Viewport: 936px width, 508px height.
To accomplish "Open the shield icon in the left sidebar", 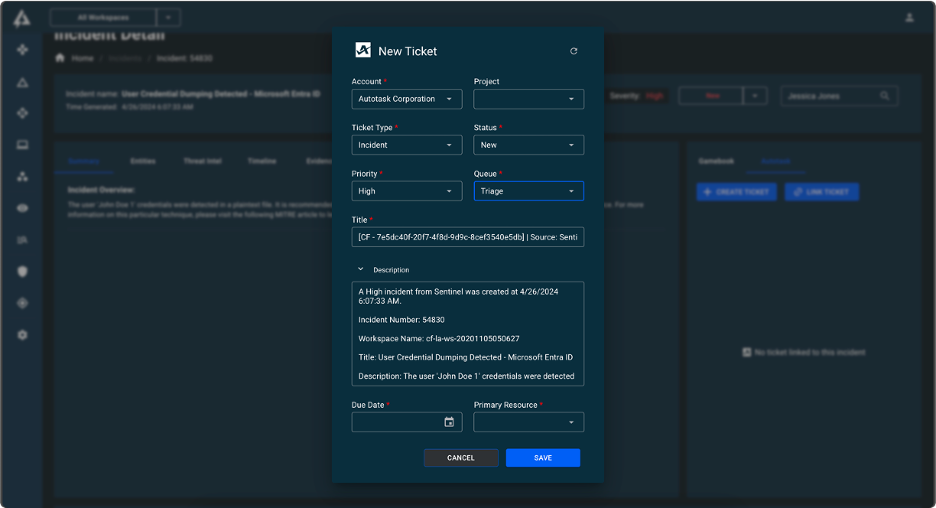I will [22, 271].
